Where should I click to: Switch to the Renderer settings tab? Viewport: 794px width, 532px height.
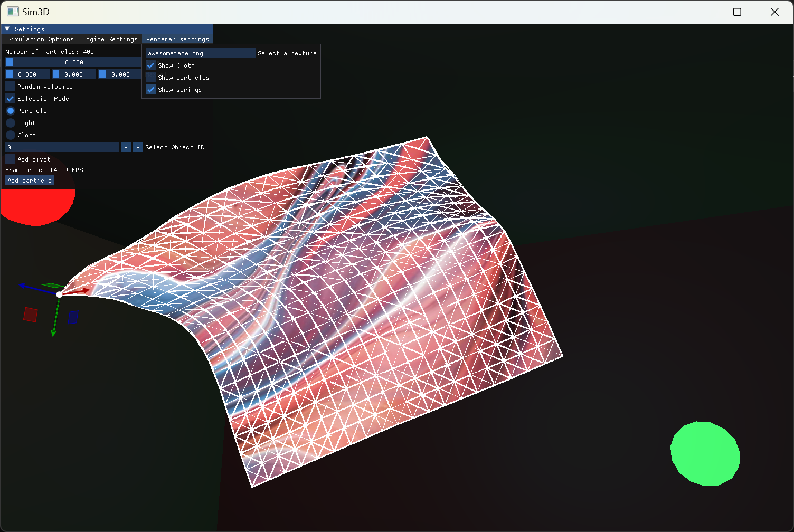[177, 39]
